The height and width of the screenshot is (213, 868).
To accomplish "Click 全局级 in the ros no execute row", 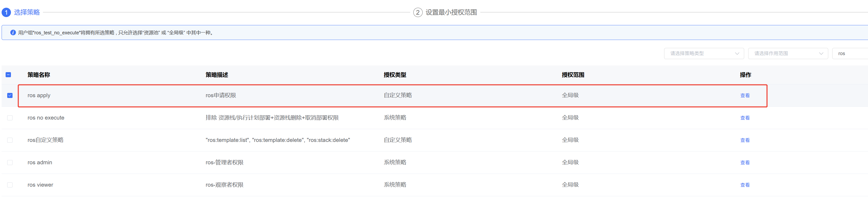I will (570, 118).
